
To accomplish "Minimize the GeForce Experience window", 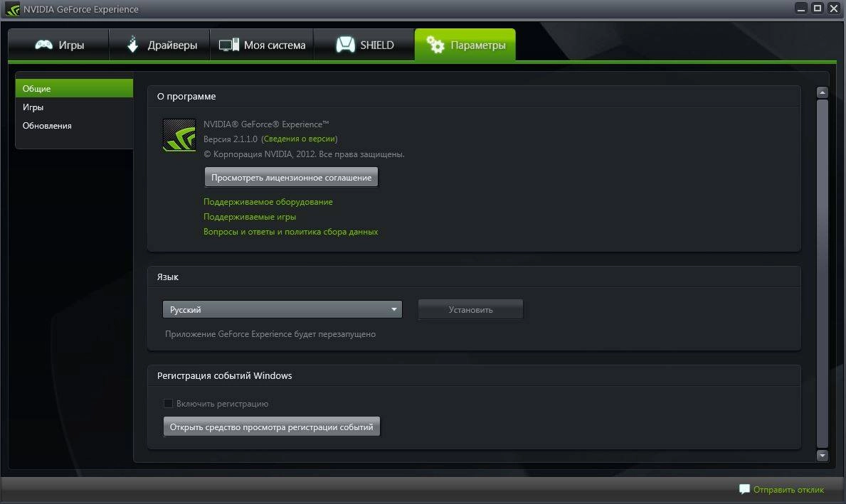I will (x=801, y=8).
